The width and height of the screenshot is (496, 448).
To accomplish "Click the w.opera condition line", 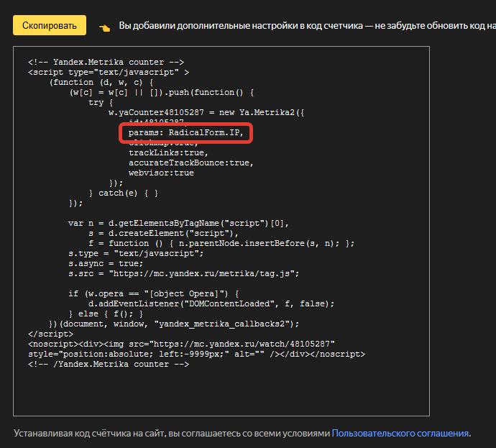I will pos(158,294).
